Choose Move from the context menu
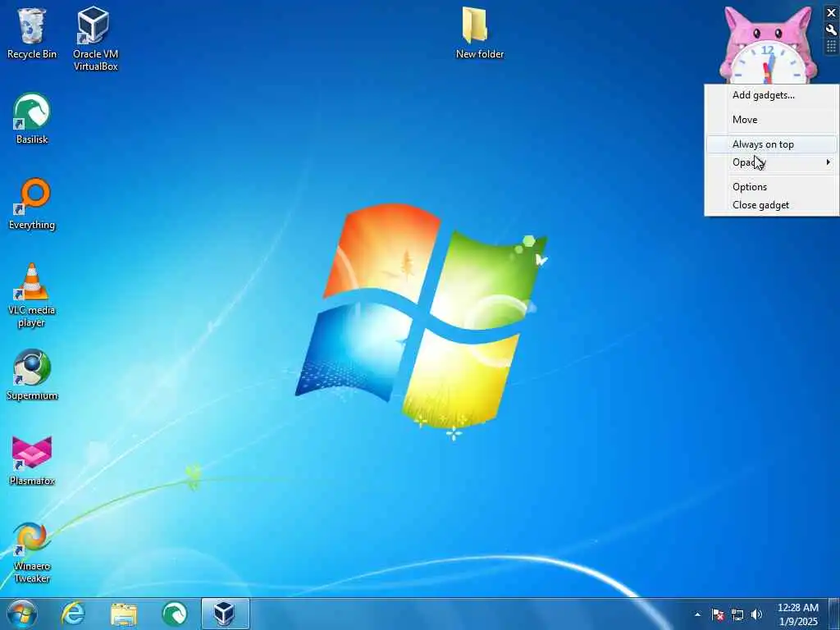 pyautogui.click(x=771, y=120)
